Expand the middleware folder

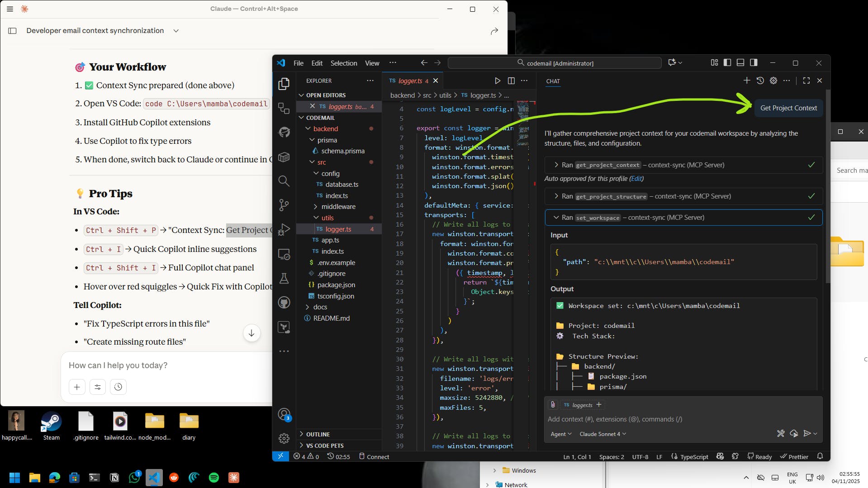click(x=339, y=207)
